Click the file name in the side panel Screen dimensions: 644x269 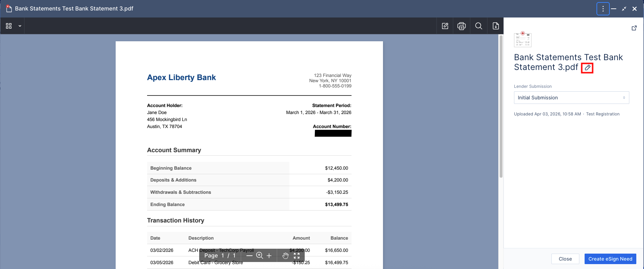tap(569, 62)
